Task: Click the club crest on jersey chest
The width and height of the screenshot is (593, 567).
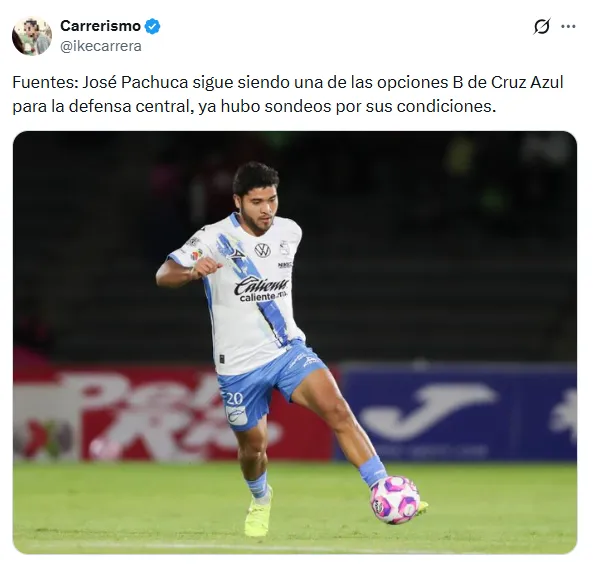Action: (x=284, y=248)
